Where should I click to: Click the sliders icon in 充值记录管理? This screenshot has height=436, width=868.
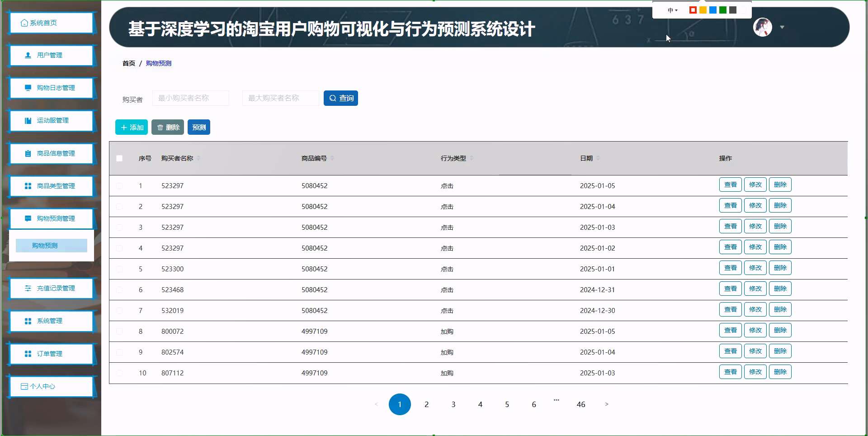click(28, 288)
